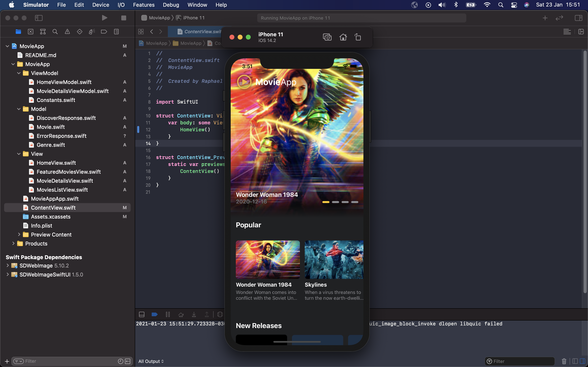Click the Xcode Stop button
The height and width of the screenshot is (367, 588).
coord(124,18)
